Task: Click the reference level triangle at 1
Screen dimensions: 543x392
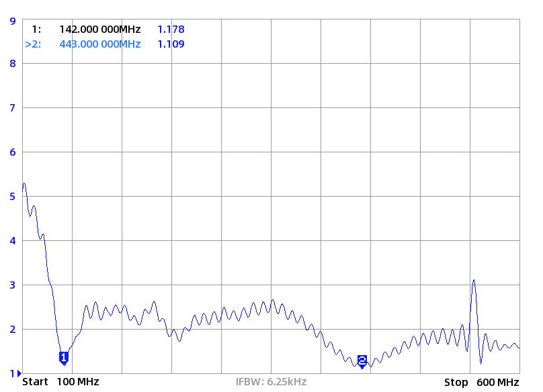Action: coord(19,374)
